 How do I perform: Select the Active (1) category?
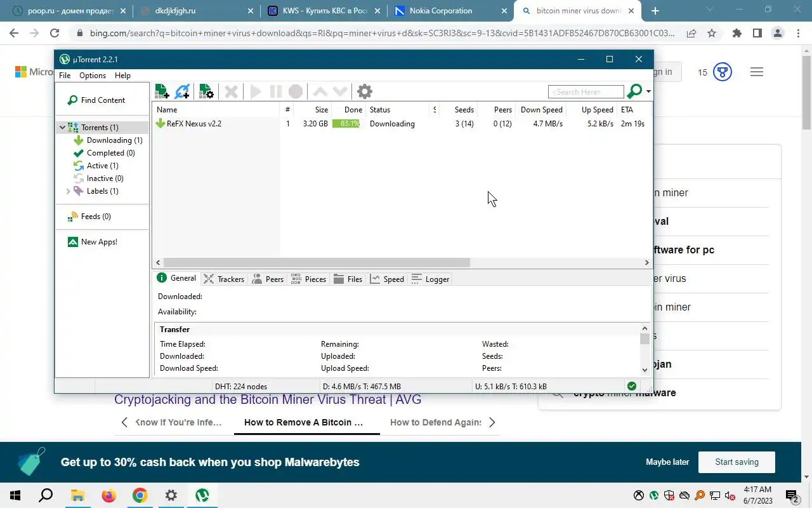pos(96,165)
